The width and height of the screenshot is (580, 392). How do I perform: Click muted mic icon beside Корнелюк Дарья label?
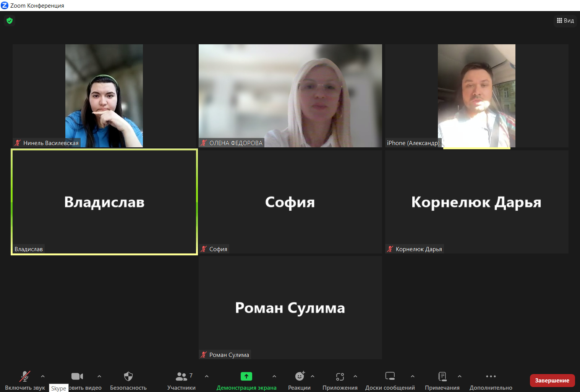(x=390, y=249)
